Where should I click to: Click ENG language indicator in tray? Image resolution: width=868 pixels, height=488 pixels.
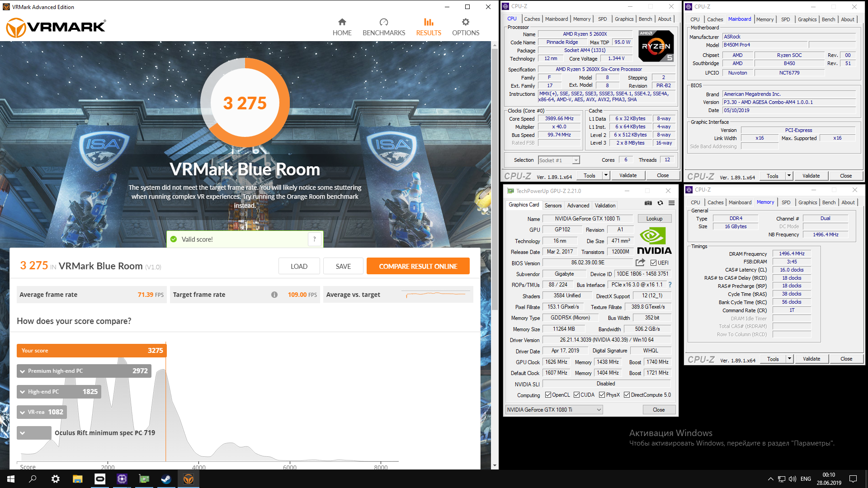click(x=806, y=479)
